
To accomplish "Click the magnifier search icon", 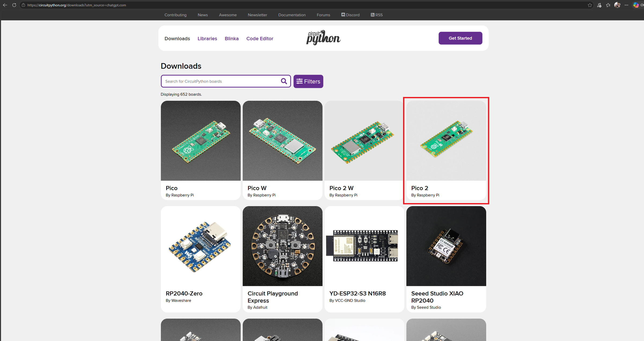I will [x=284, y=81].
